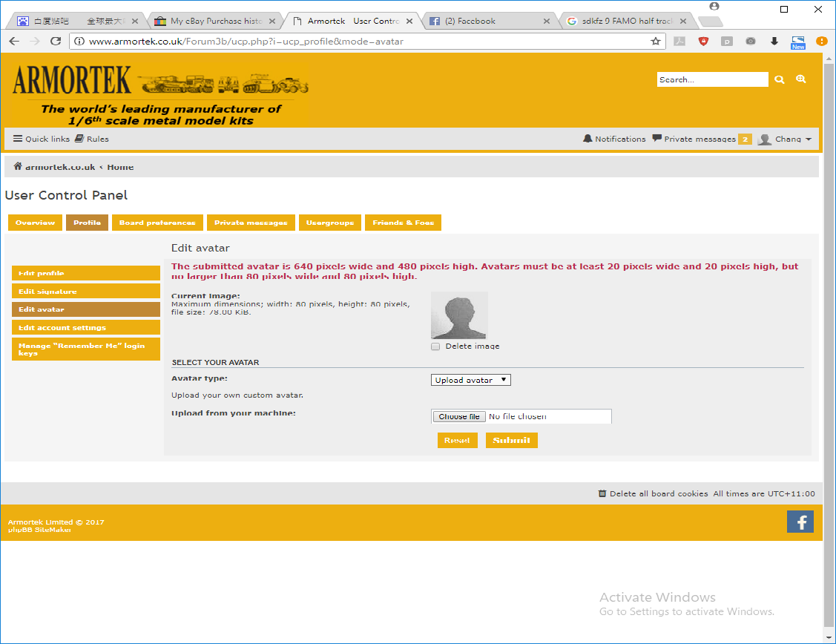836x644 pixels.
Task: Open the phpBB SiteMaker footer link
Action: pos(39,530)
